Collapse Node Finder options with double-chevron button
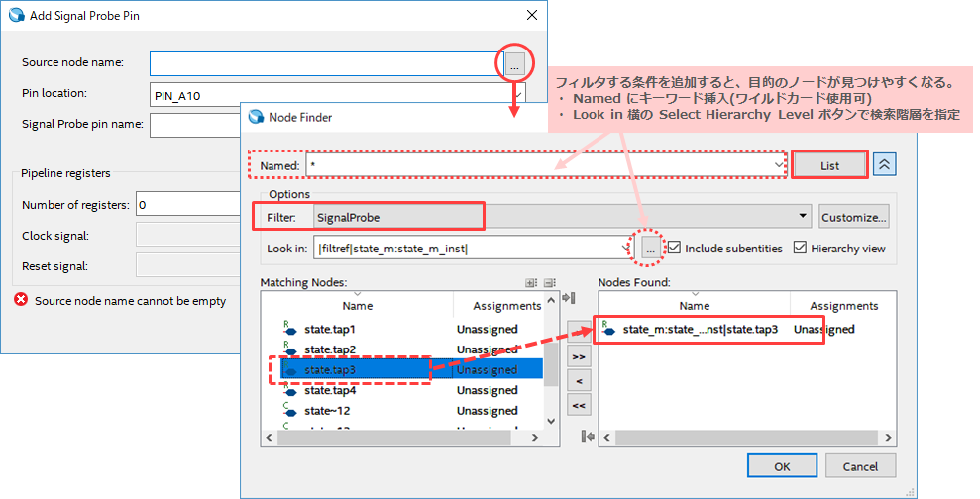 (x=884, y=165)
